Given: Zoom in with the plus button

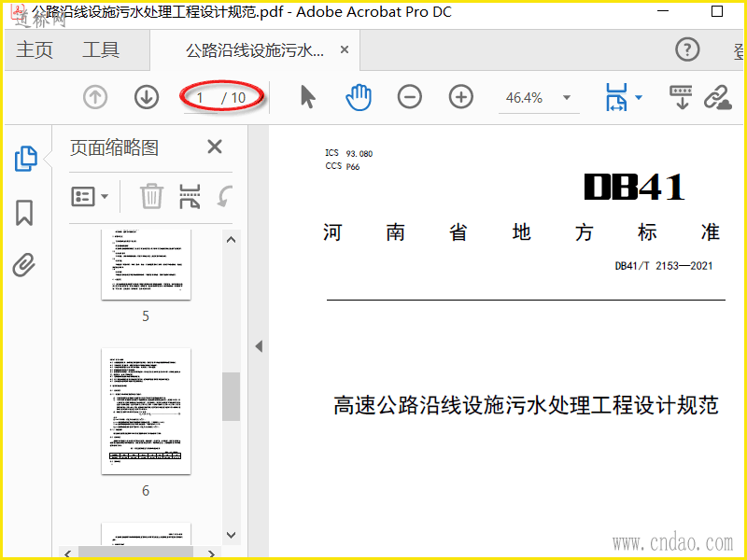Looking at the screenshot, I should [x=460, y=97].
